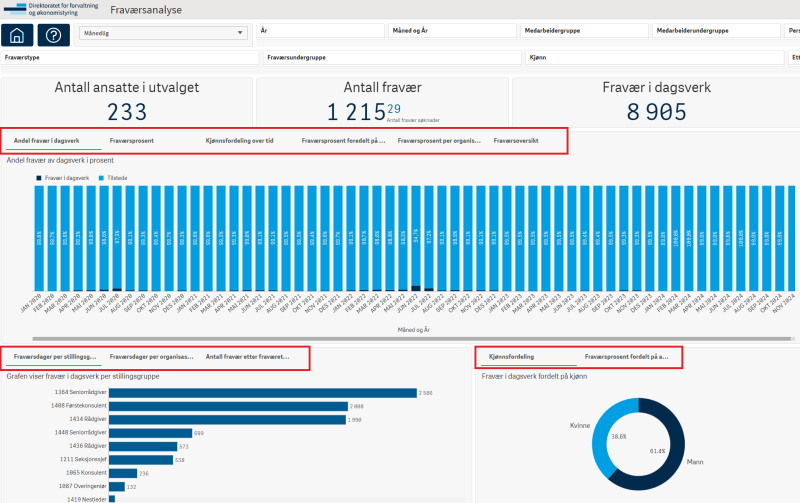800x503 pixels.
Task: Open the help question mark icon
Action: [x=54, y=35]
